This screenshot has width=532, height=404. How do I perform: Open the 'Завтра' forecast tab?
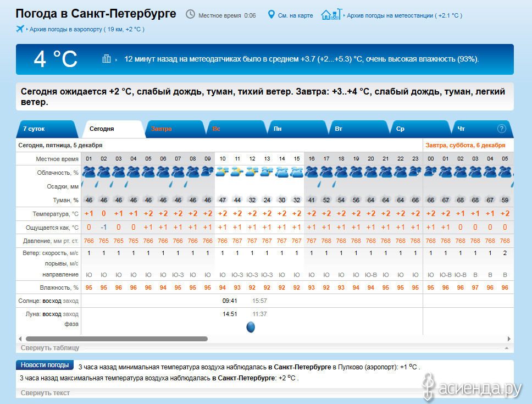point(162,129)
